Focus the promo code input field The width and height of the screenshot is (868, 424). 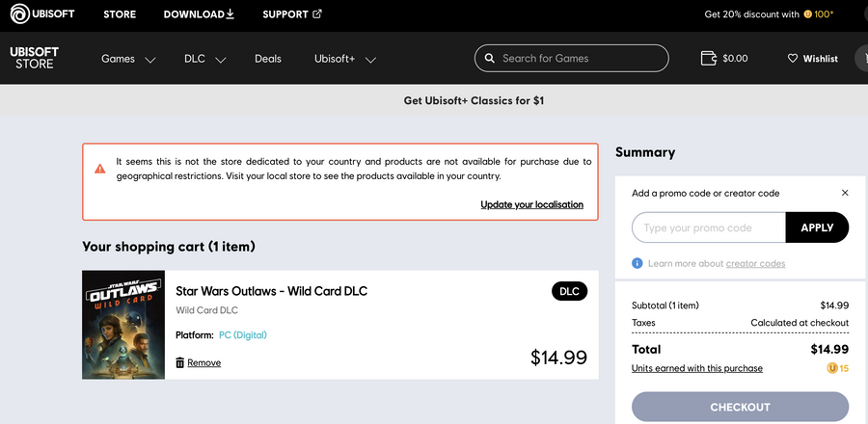point(709,227)
